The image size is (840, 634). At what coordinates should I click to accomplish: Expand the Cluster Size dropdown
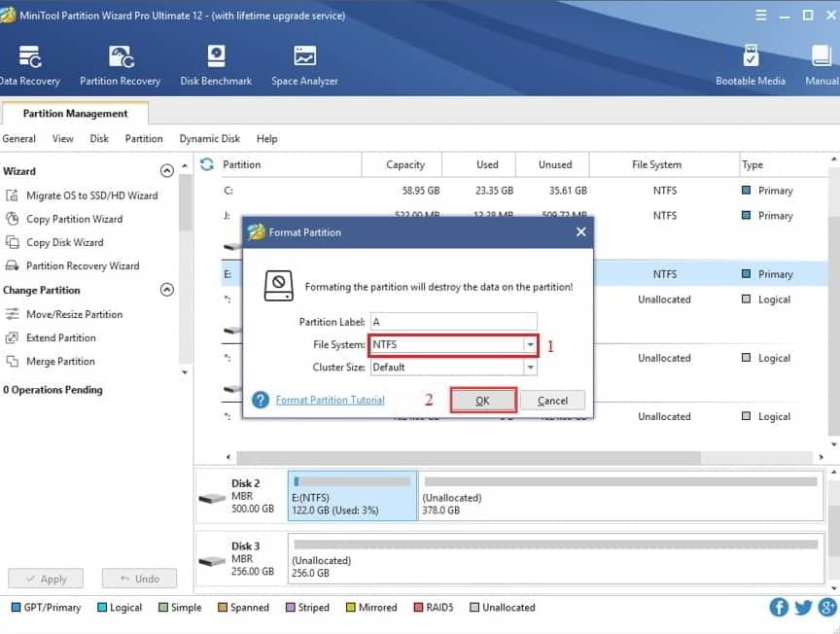click(530, 367)
